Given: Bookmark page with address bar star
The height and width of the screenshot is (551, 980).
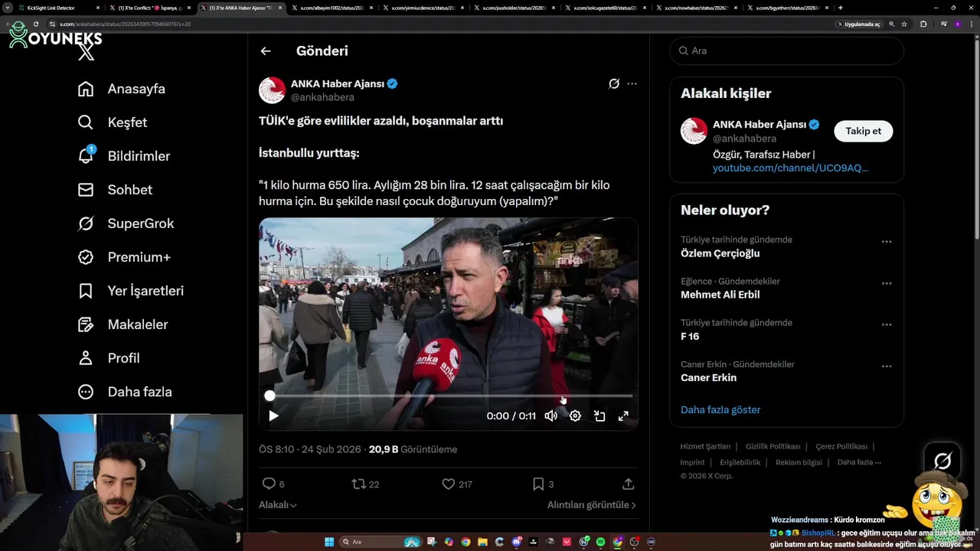Looking at the screenshot, I should (904, 24).
